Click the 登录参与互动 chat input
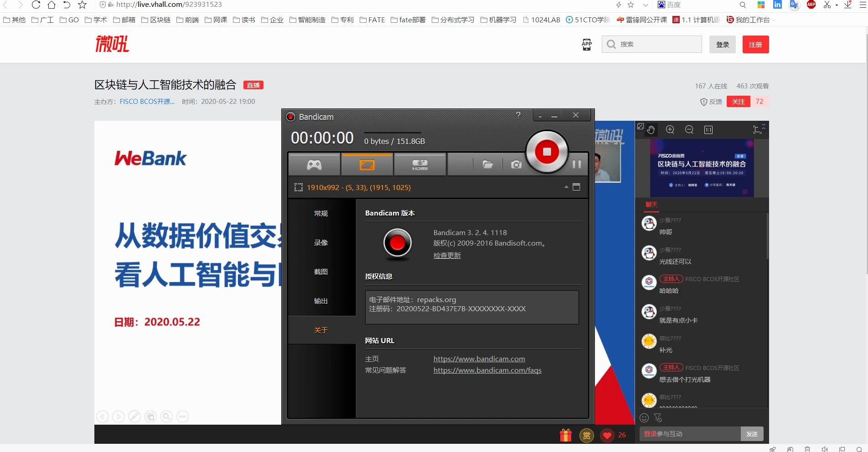The image size is (868, 452). [x=690, y=434]
